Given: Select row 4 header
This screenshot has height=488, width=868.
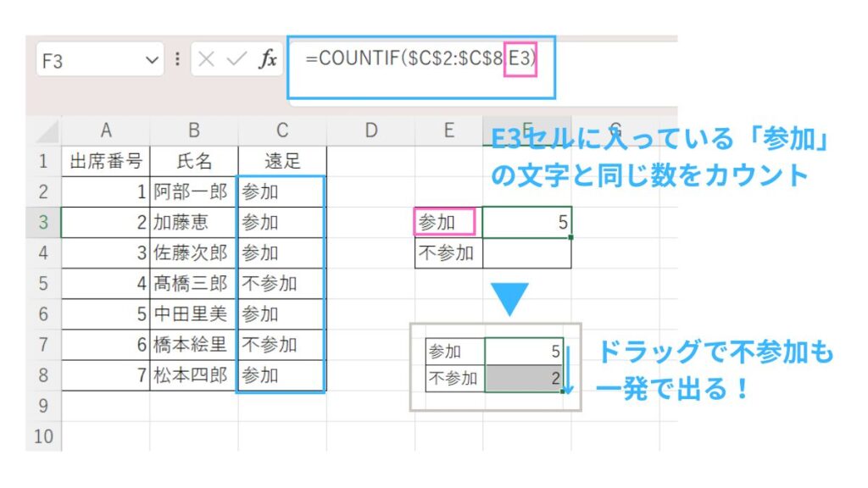Looking at the screenshot, I should point(43,252).
